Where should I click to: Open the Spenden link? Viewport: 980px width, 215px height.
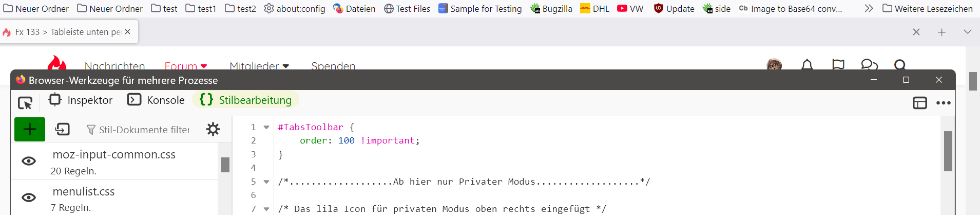(333, 66)
